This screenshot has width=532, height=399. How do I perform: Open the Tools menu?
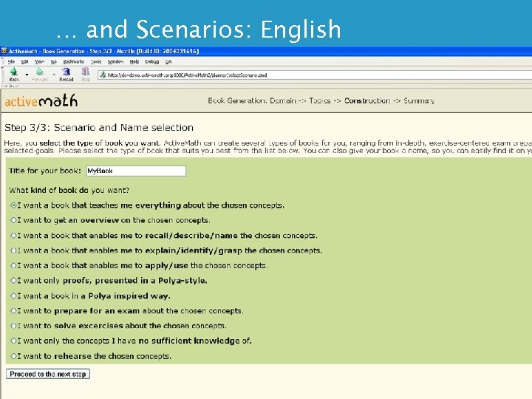[96, 62]
